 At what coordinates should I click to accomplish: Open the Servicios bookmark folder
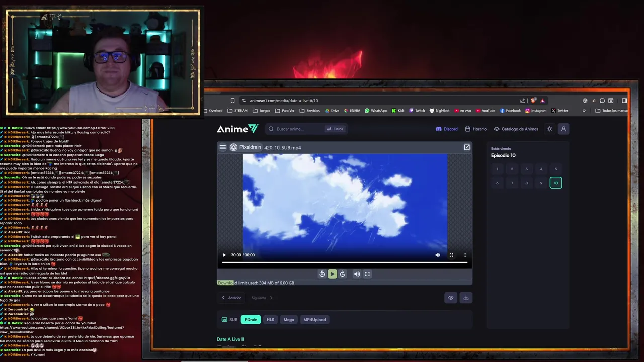(x=309, y=111)
